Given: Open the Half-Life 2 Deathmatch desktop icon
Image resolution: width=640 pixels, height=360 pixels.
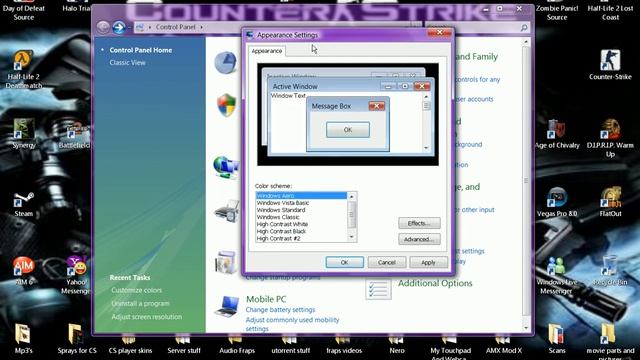Looking at the screenshot, I should [24, 61].
